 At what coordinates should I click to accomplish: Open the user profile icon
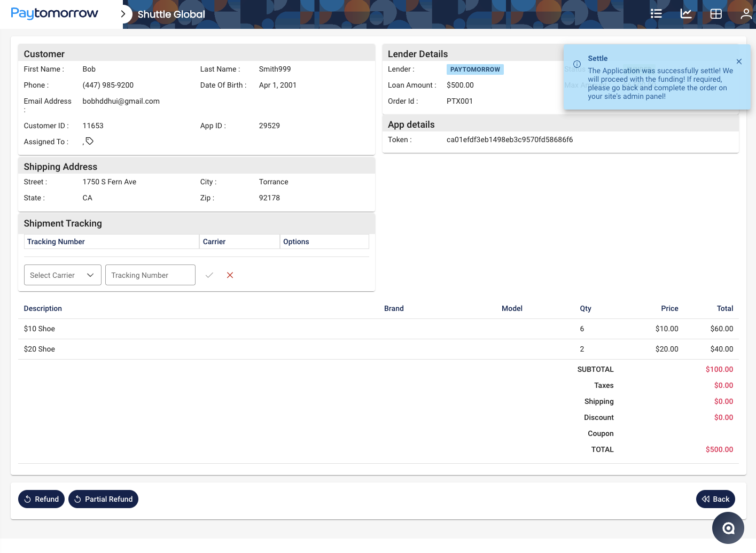[x=746, y=14]
